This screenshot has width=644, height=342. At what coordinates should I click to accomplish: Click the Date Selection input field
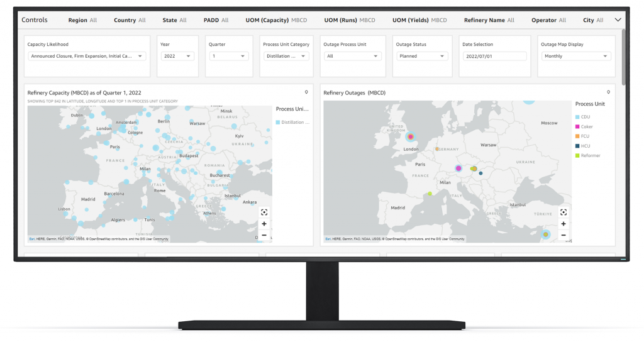[x=494, y=56]
